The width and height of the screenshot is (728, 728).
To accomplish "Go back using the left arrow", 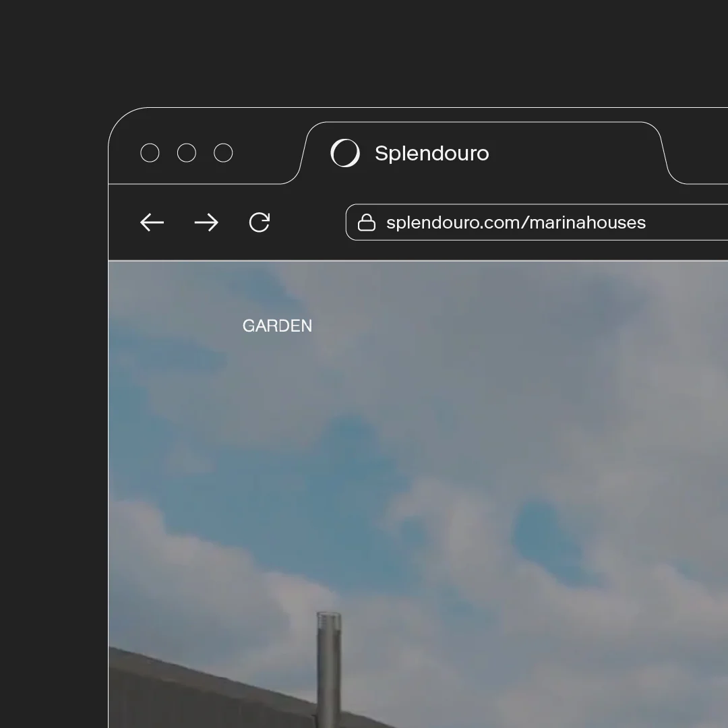I will (152, 222).
